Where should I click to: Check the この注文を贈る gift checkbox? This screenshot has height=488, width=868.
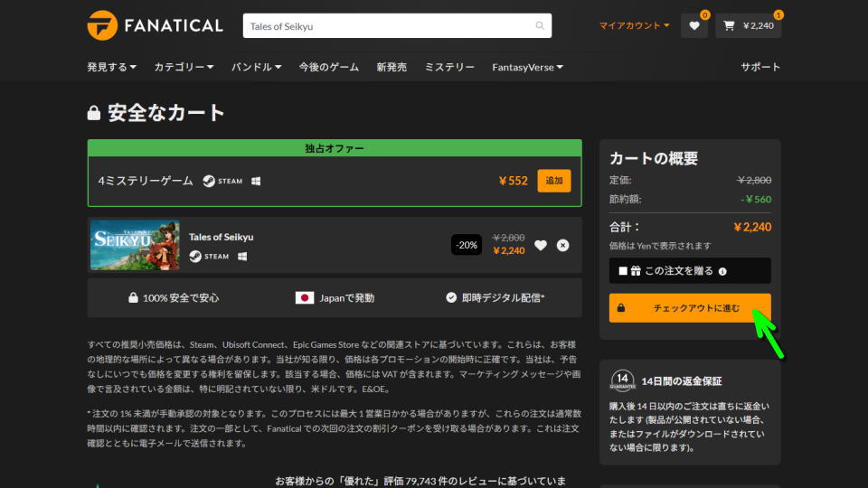623,270
